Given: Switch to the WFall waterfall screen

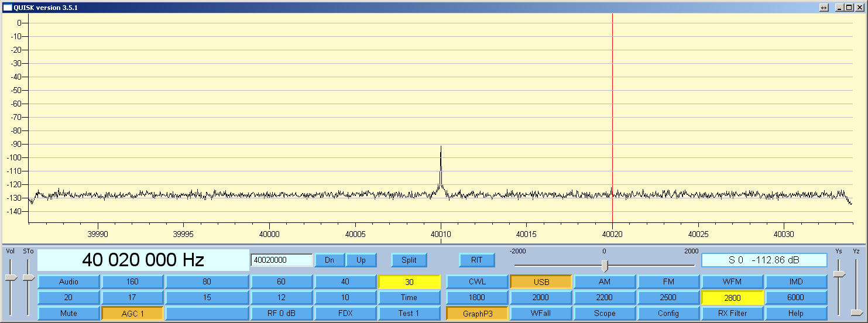Looking at the screenshot, I should point(541,313).
